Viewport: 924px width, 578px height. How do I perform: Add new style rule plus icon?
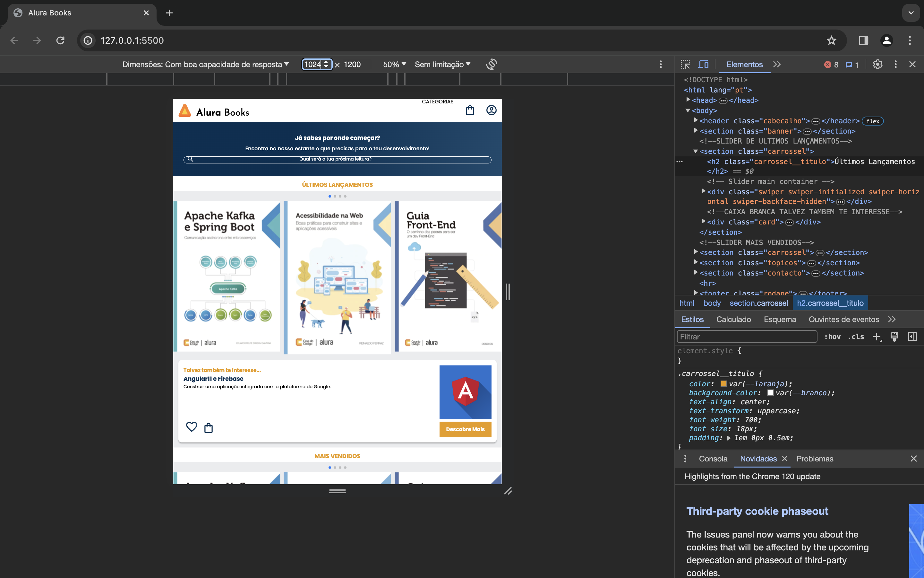[x=877, y=337]
